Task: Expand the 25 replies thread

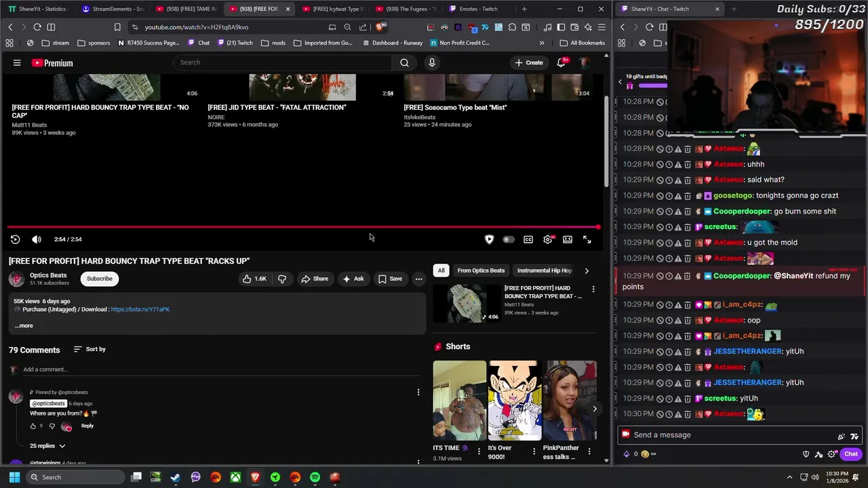Action: [x=47, y=446]
